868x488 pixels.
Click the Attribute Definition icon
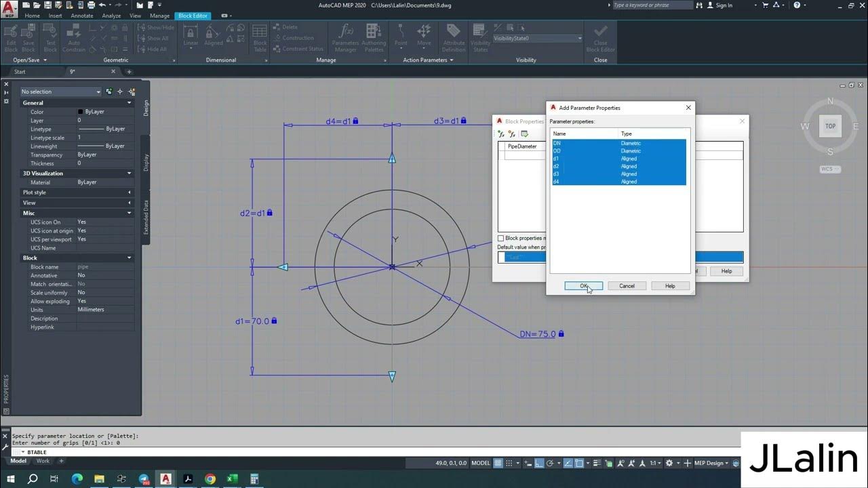[454, 38]
